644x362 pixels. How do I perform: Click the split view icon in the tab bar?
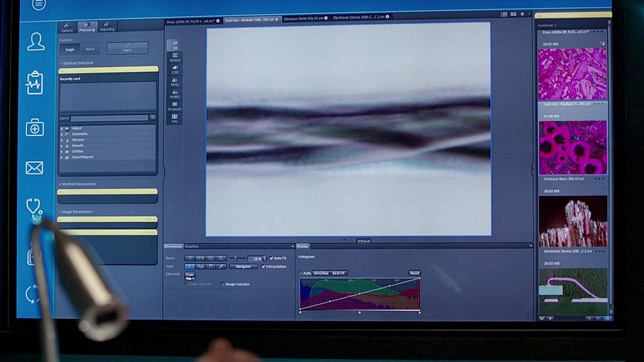514,15
